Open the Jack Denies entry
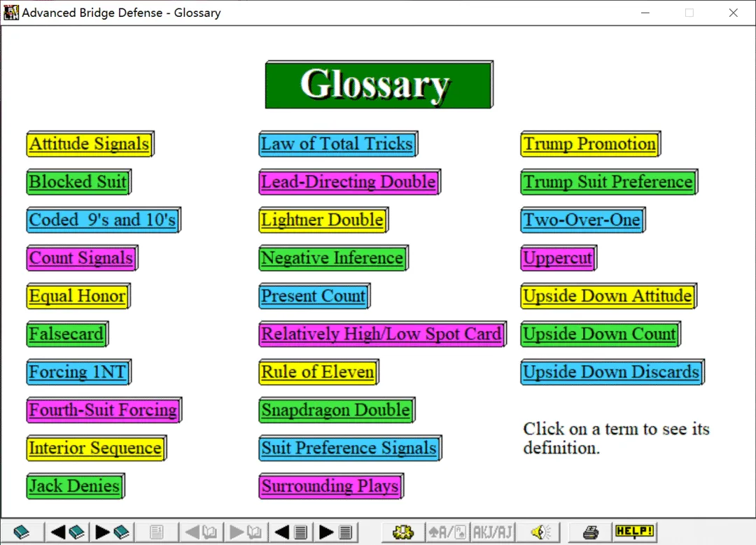The width and height of the screenshot is (756, 545). (x=76, y=486)
